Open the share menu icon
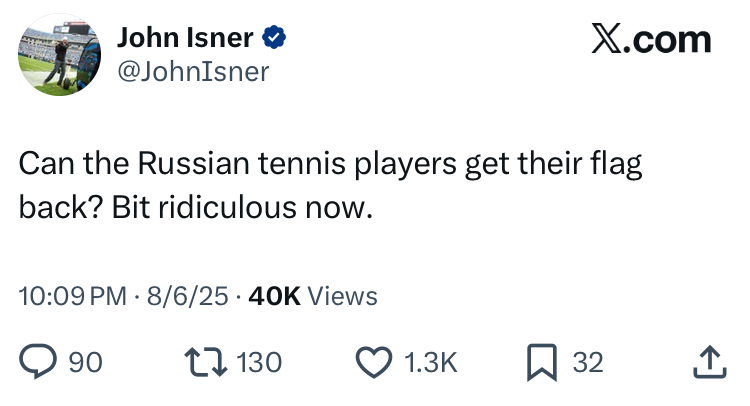 (708, 361)
